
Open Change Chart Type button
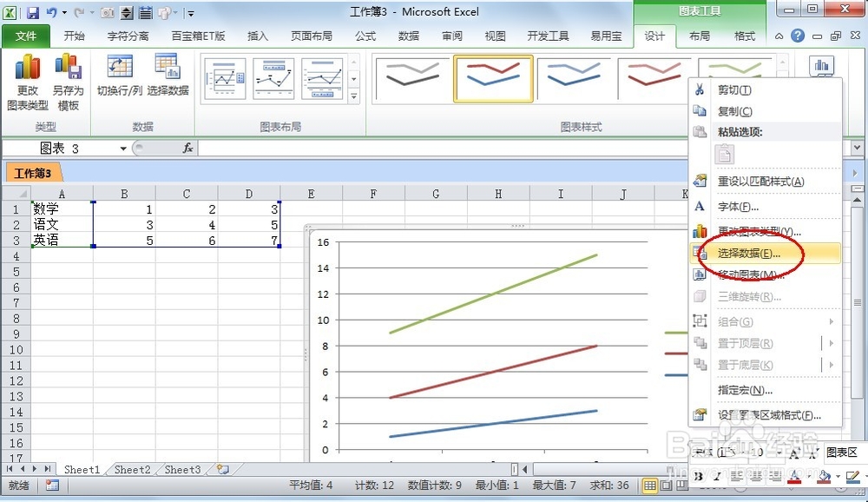point(28,82)
